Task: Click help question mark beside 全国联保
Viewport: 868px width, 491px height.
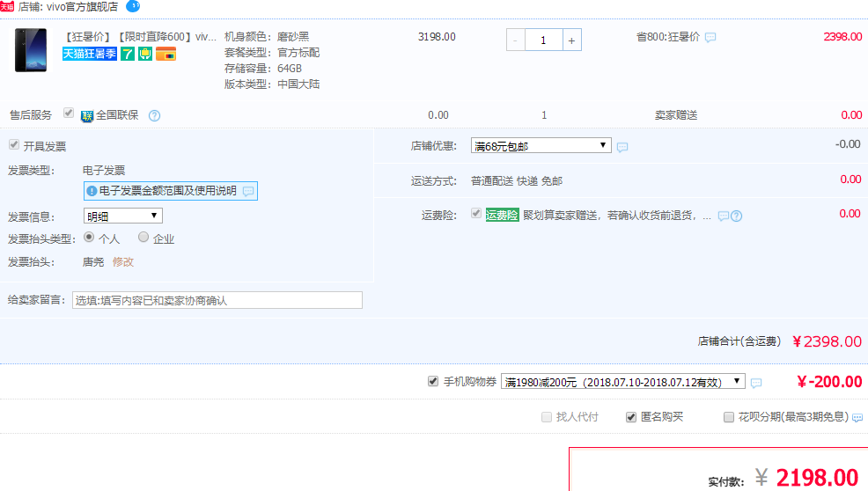Action: coord(154,115)
